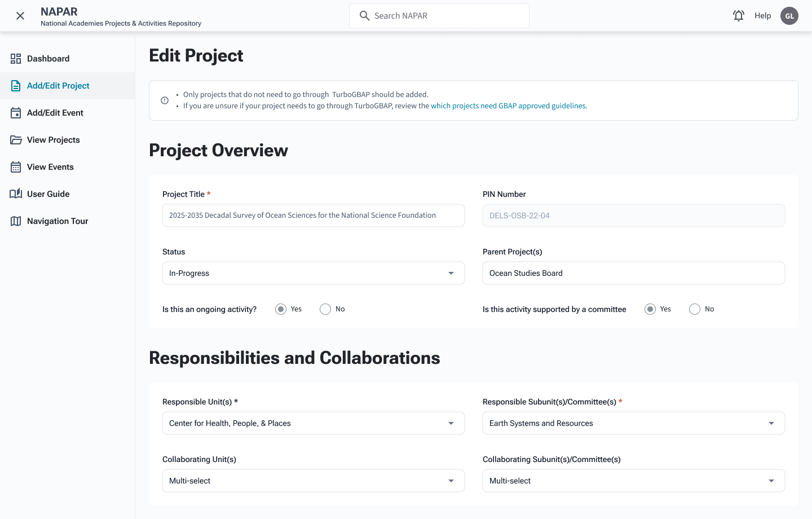Open the GL user avatar menu
Screen dimensions: 812x519
click(789, 16)
